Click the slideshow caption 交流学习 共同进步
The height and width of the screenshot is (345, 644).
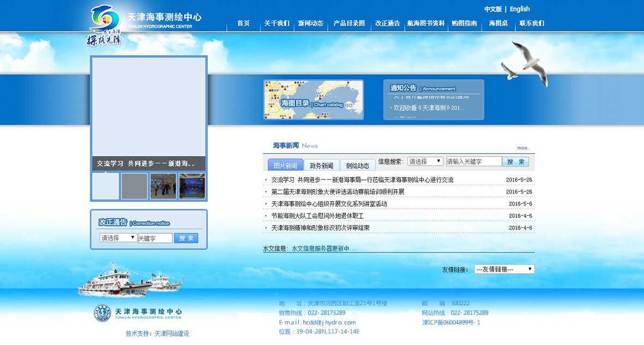(x=146, y=164)
